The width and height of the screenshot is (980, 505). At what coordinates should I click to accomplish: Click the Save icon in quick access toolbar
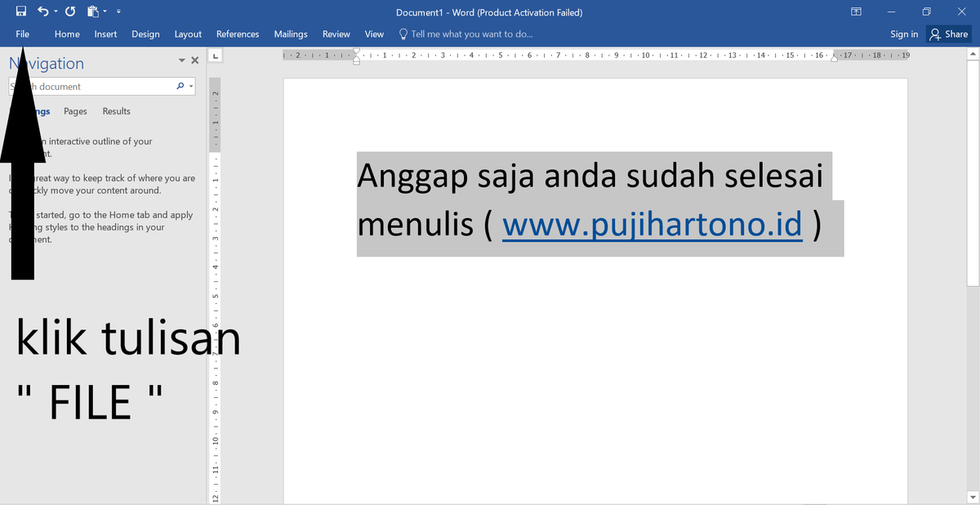(21, 12)
